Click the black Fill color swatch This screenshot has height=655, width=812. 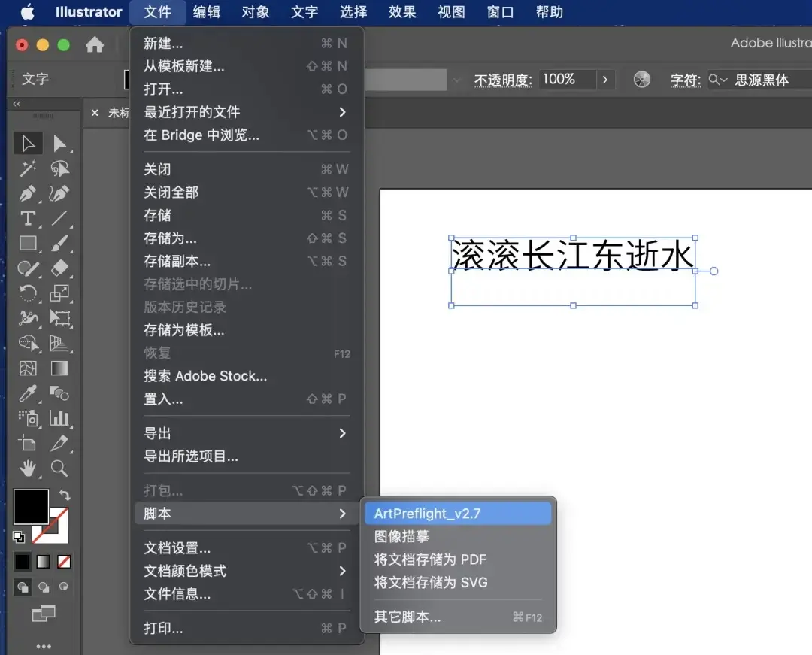pyautogui.click(x=30, y=507)
